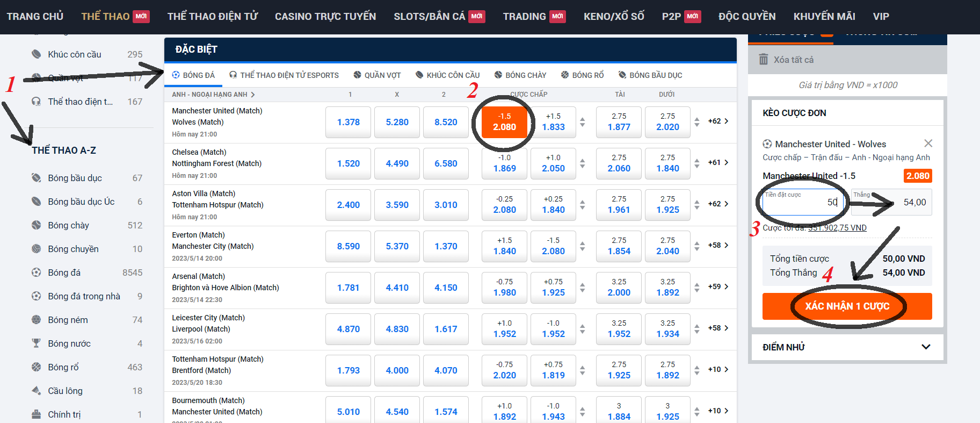Open the THỂ THAO ĐIỆN TỬ ESPORTS tab
This screenshot has width=980, height=423.
[x=284, y=75]
